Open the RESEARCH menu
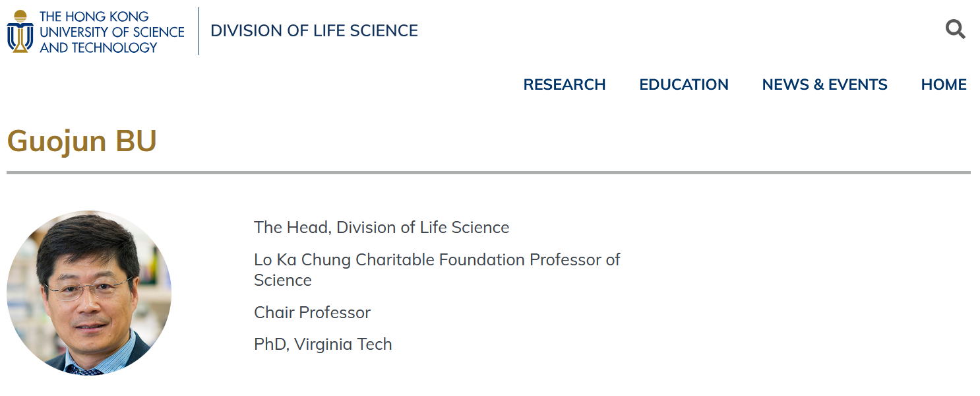The width and height of the screenshot is (980, 396). pyautogui.click(x=564, y=84)
